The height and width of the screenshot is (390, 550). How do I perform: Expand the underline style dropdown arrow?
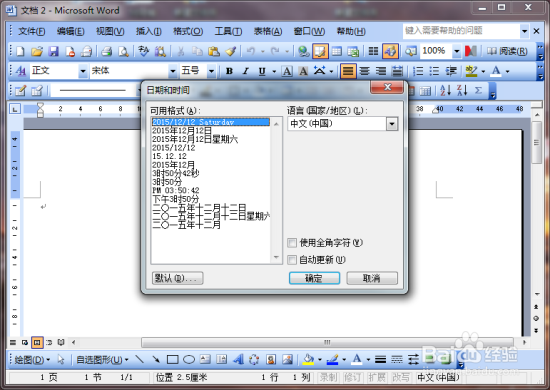coord(274,71)
